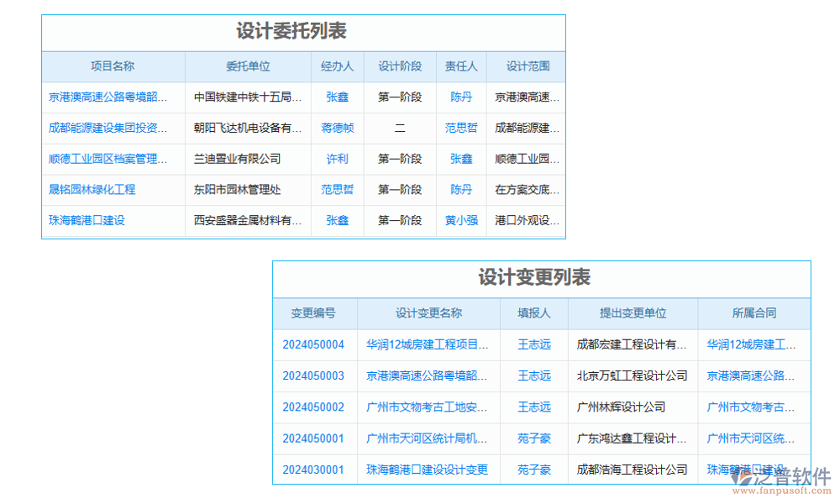
Task: Select responsible person 陈丹 in first row
Action: (460, 97)
